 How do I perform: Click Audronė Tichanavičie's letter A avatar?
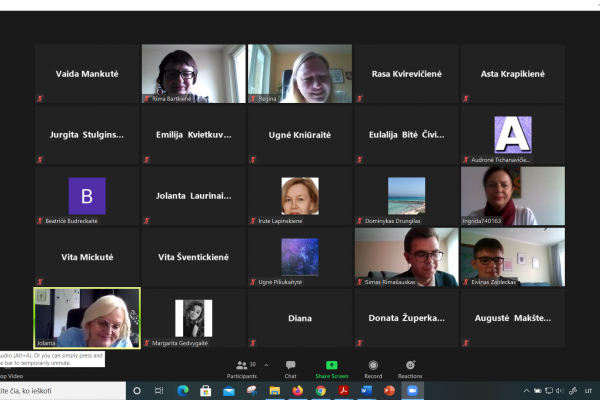click(x=513, y=135)
